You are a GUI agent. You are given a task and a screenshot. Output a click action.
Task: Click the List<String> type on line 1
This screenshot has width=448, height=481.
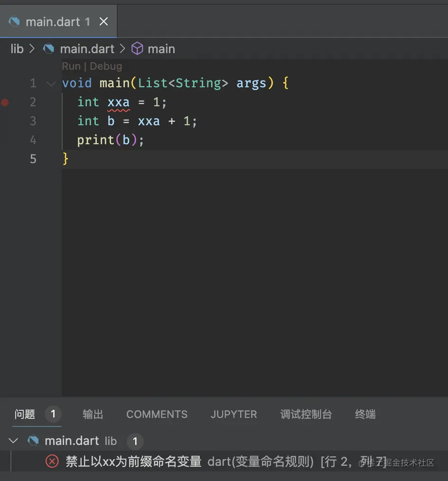click(x=183, y=83)
